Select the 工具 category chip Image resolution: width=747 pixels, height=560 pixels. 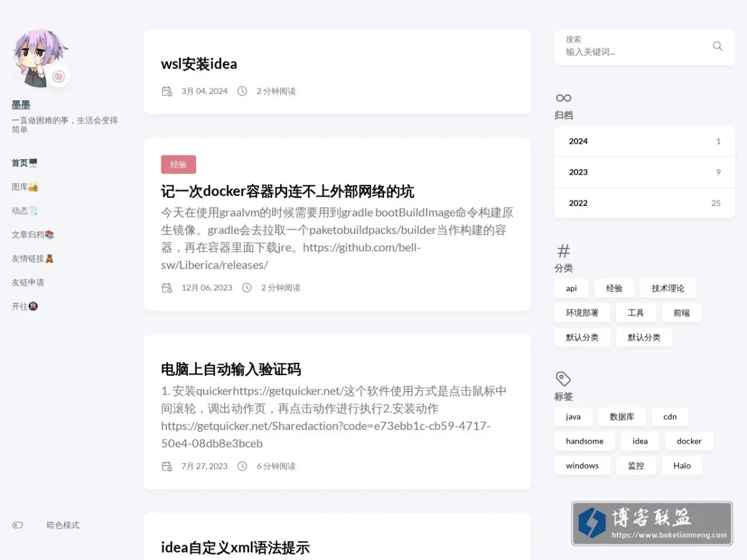[x=636, y=313]
